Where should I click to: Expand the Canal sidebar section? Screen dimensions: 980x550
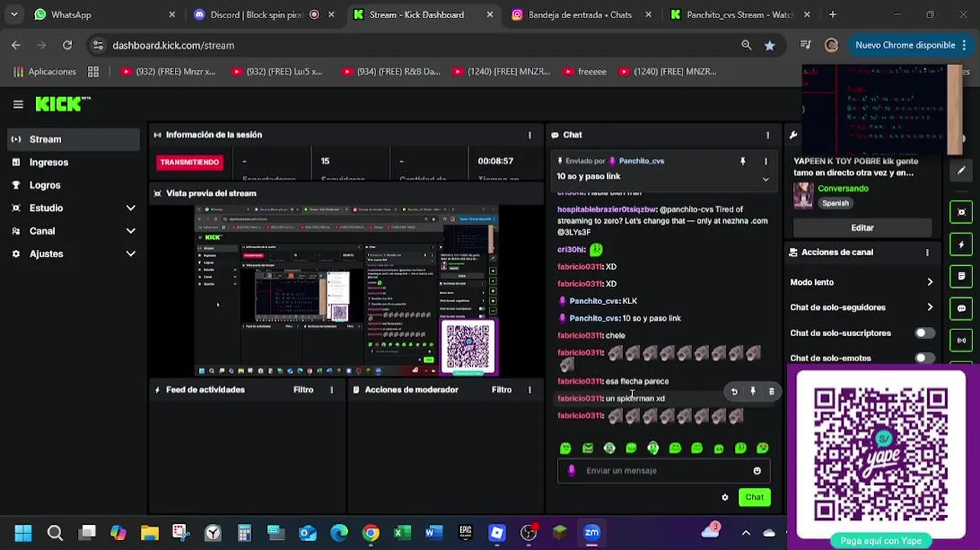click(x=73, y=231)
